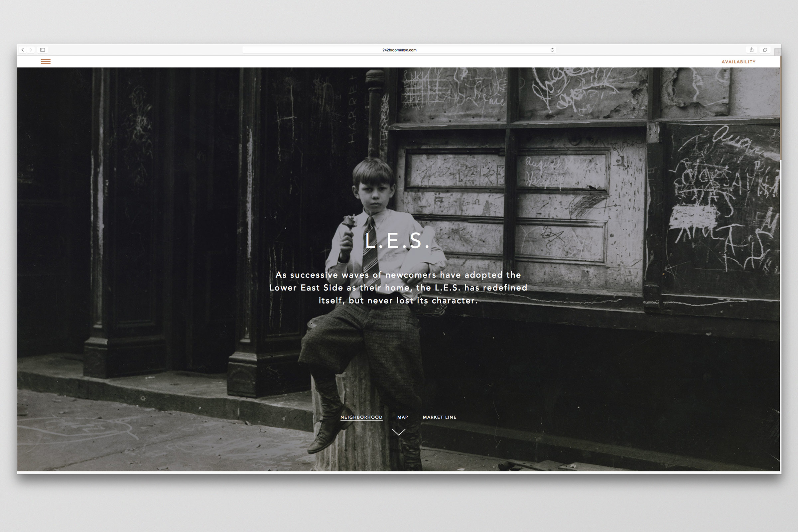Image resolution: width=798 pixels, height=532 pixels.
Task: Add a new tab with plus button
Action: pyautogui.click(x=778, y=52)
